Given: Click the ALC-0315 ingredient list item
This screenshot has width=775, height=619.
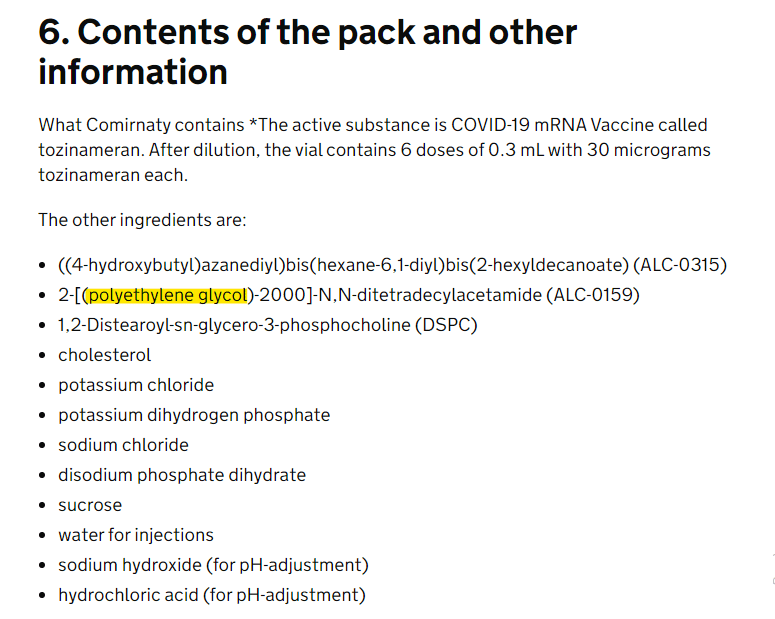Looking at the screenshot, I should [392, 265].
